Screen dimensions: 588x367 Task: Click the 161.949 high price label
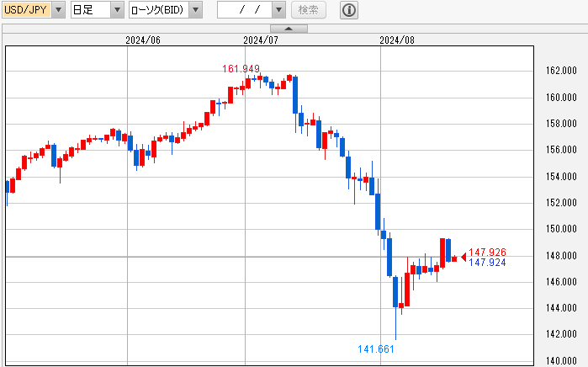(241, 69)
